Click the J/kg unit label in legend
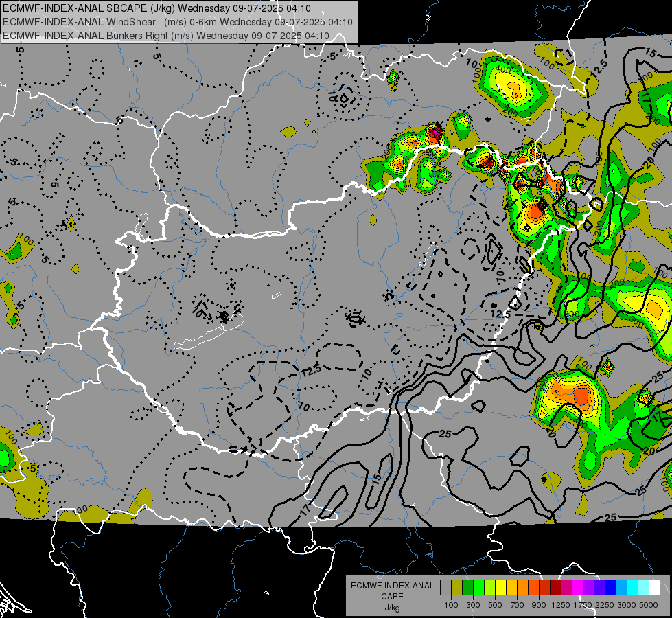672x618 pixels. coord(392,608)
